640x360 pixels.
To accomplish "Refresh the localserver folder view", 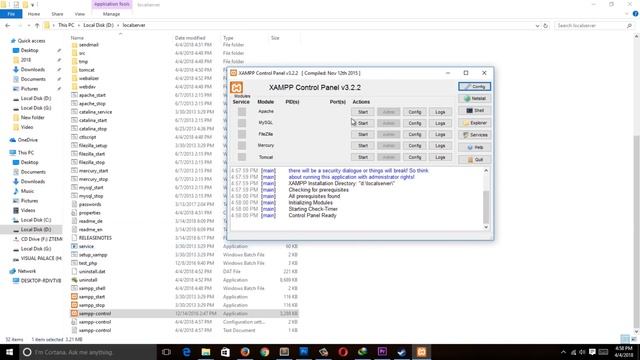I will [545, 25].
